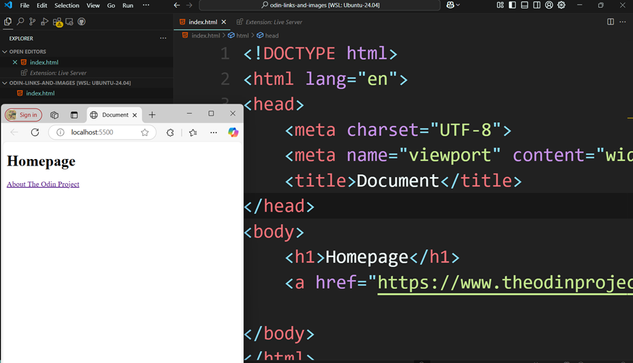Open the Source Control view
The width and height of the screenshot is (633, 363).
pyautogui.click(x=32, y=22)
